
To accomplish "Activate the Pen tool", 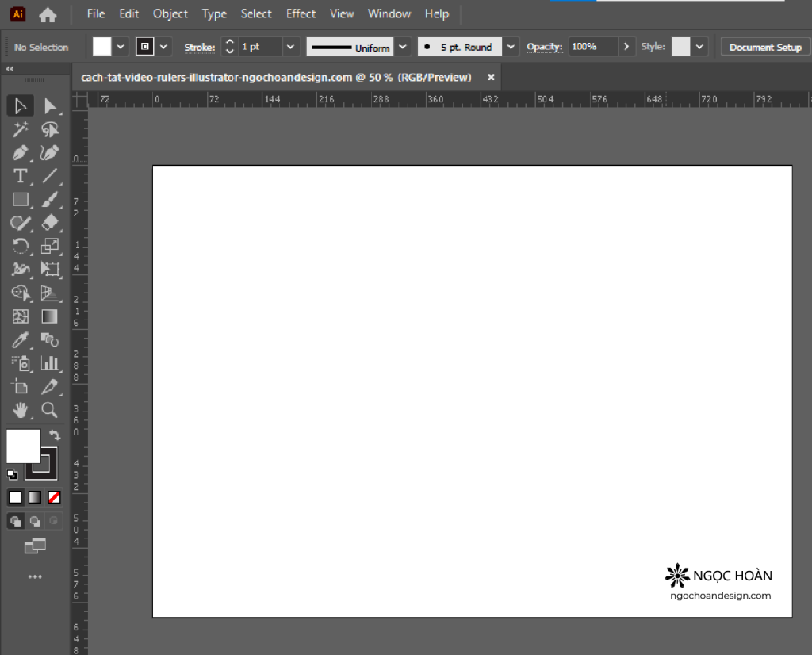I will pyautogui.click(x=21, y=152).
